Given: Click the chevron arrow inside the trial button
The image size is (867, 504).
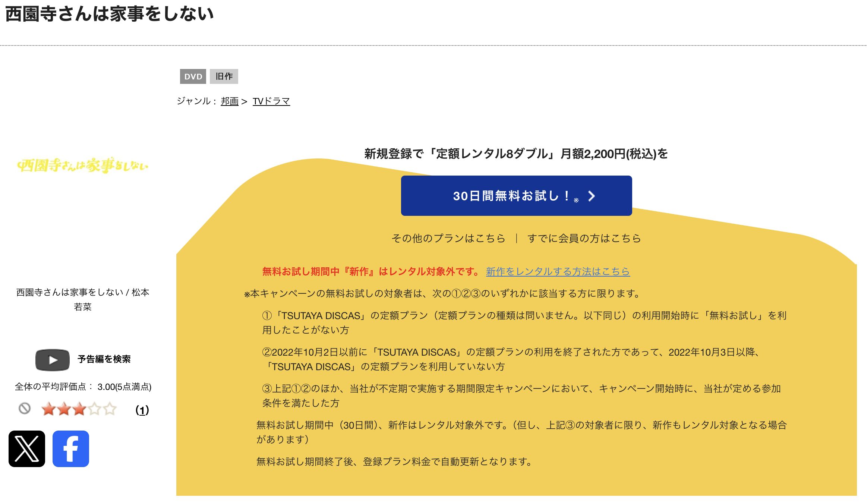Looking at the screenshot, I should click(x=592, y=196).
